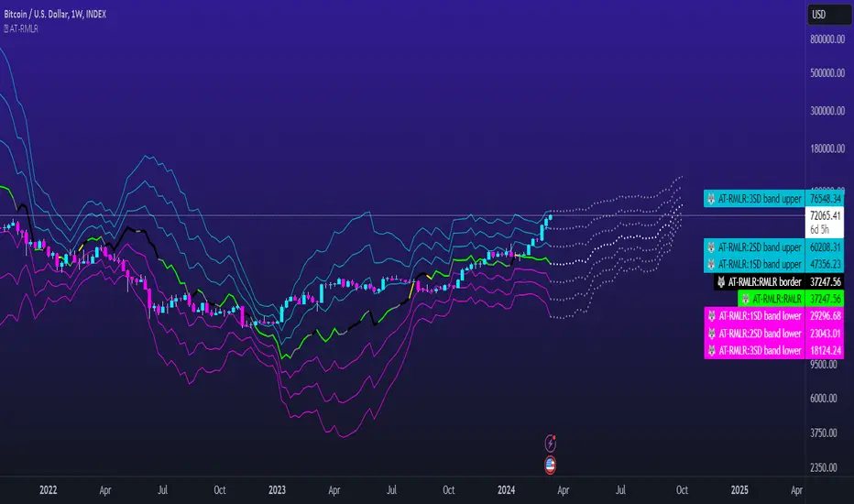Click the 23043.01 price value
Screen dimensions: 854x504
[x=825, y=334]
